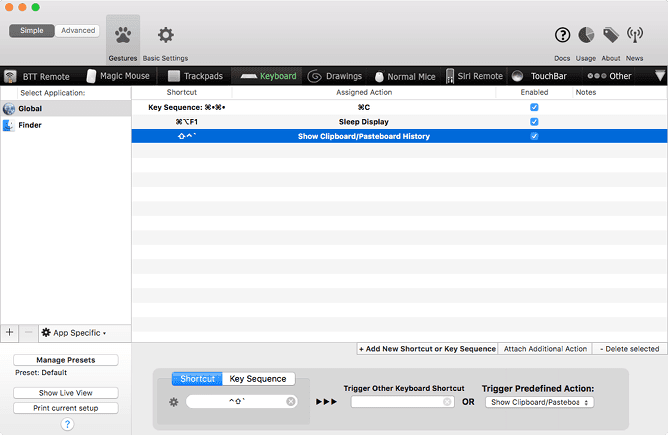668x435 pixels.
Task: Click the gear icon beside shortcut field
Action: [x=173, y=402]
